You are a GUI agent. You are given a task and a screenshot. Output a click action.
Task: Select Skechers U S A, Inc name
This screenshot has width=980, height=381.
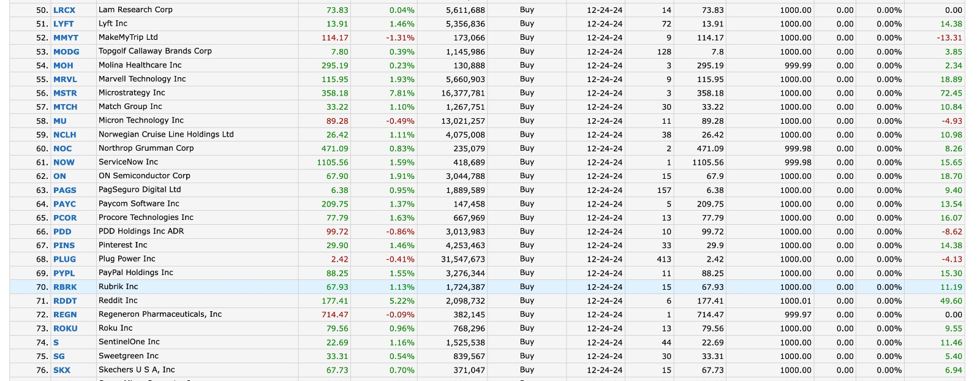tap(137, 370)
